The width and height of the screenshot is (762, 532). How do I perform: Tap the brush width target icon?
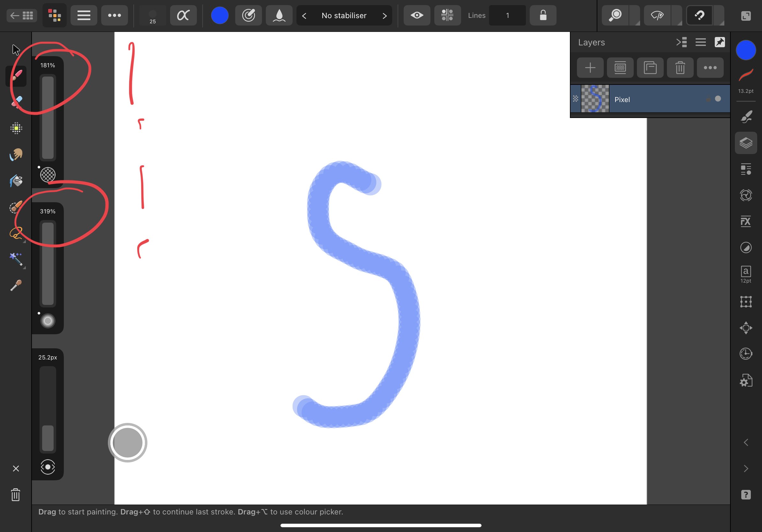pos(48,467)
